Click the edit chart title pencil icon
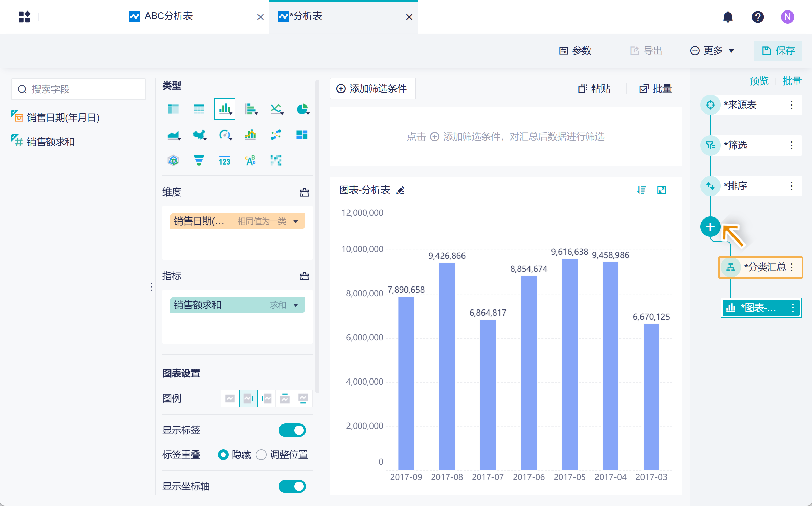Screen dimensions: 812x506 click(x=401, y=190)
